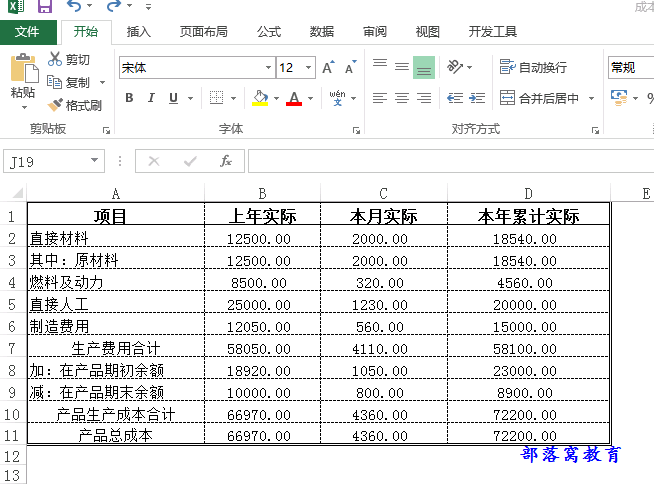Click the Paste clipboard icon

click(24, 68)
